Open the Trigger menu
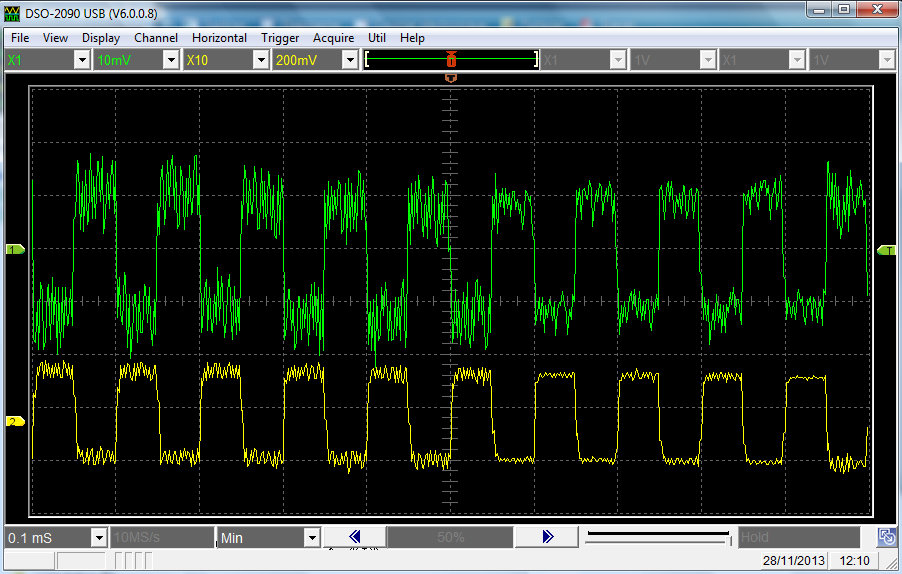The image size is (902, 574). point(280,38)
